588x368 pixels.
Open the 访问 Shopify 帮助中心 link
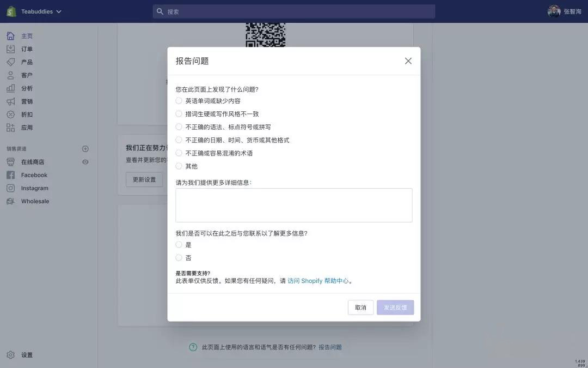318,281
